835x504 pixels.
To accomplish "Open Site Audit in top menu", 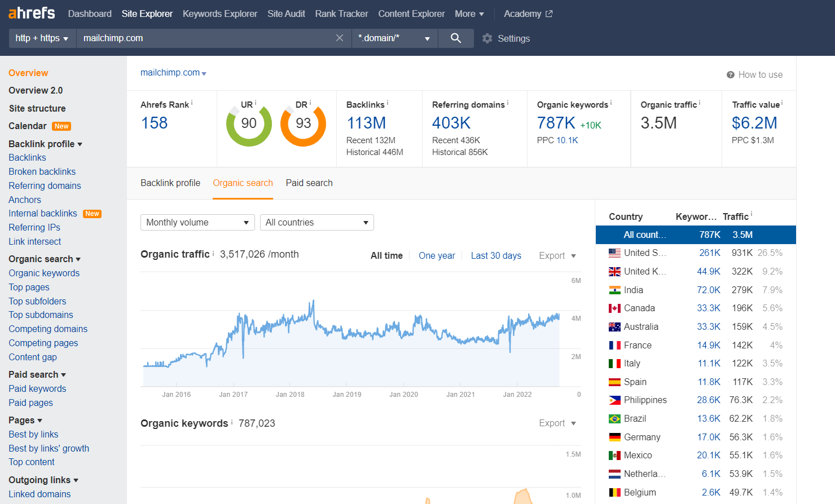I will (286, 14).
